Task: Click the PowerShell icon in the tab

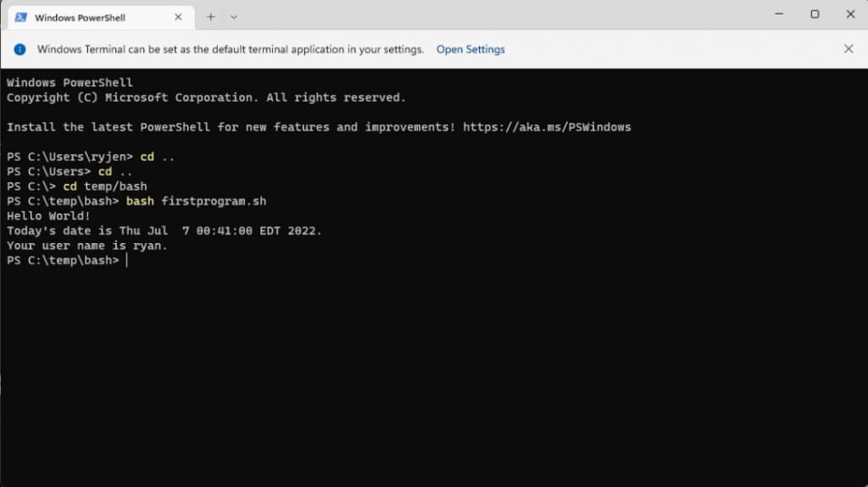Action: pyautogui.click(x=21, y=17)
